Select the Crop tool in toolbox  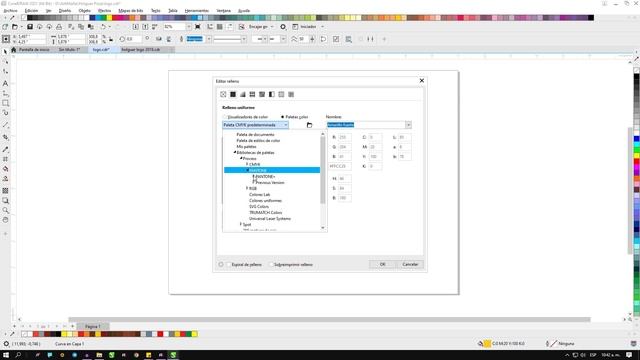click(x=5, y=71)
